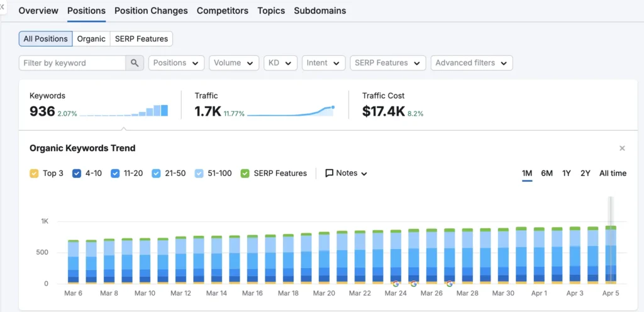
Task: Set chart range to All time
Action: click(x=613, y=173)
